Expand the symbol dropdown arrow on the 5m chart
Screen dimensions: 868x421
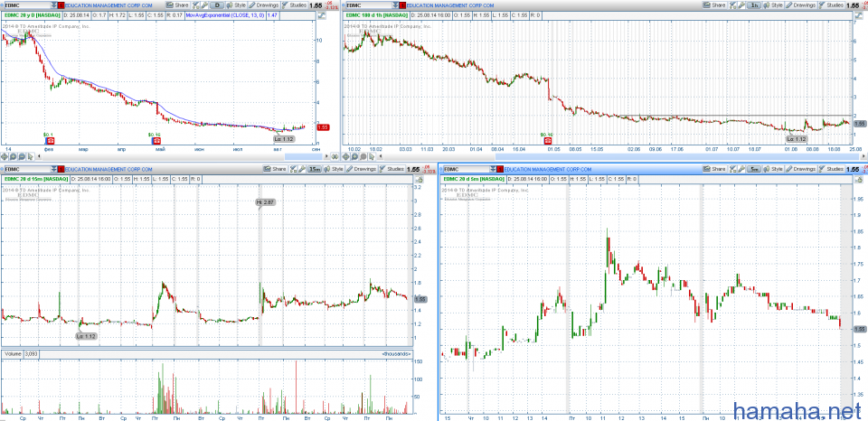(x=493, y=169)
